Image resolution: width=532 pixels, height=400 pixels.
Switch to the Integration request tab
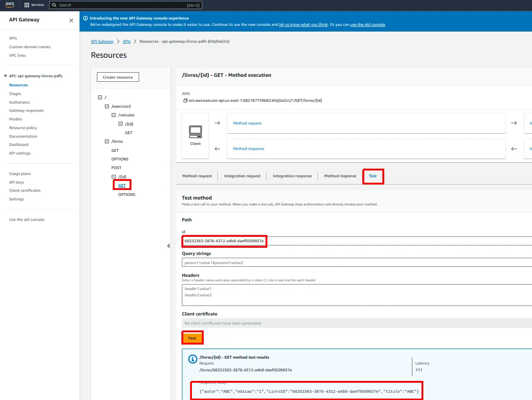[x=242, y=176]
